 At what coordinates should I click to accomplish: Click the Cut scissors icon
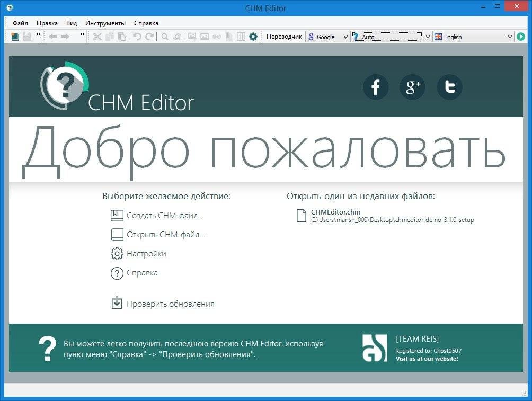pos(97,37)
